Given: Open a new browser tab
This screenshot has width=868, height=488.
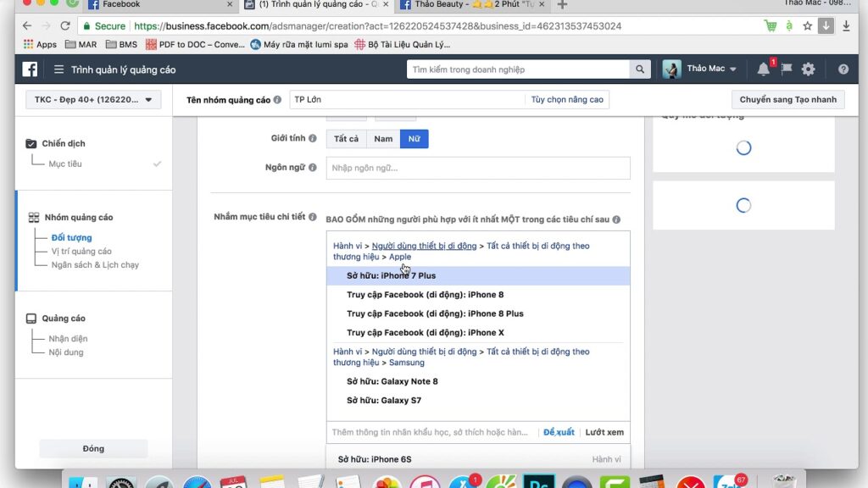Looking at the screenshot, I should tap(562, 5).
